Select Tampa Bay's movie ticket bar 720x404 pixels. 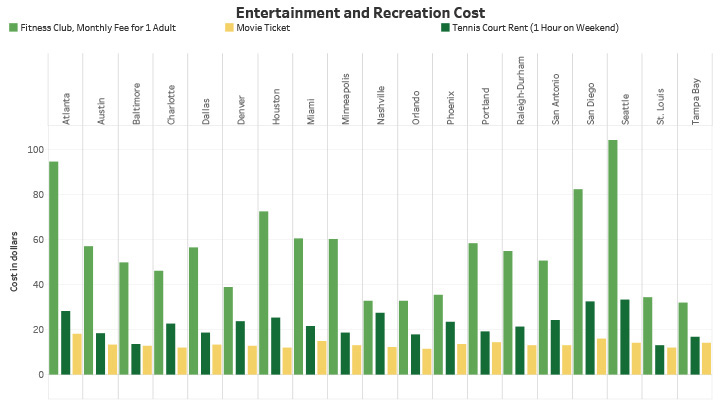(x=706, y=359)
